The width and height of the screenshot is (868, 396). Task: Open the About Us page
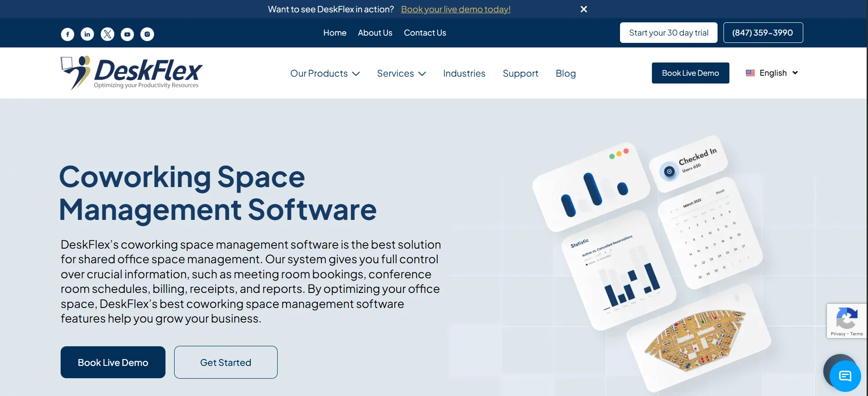pos(375,33)
